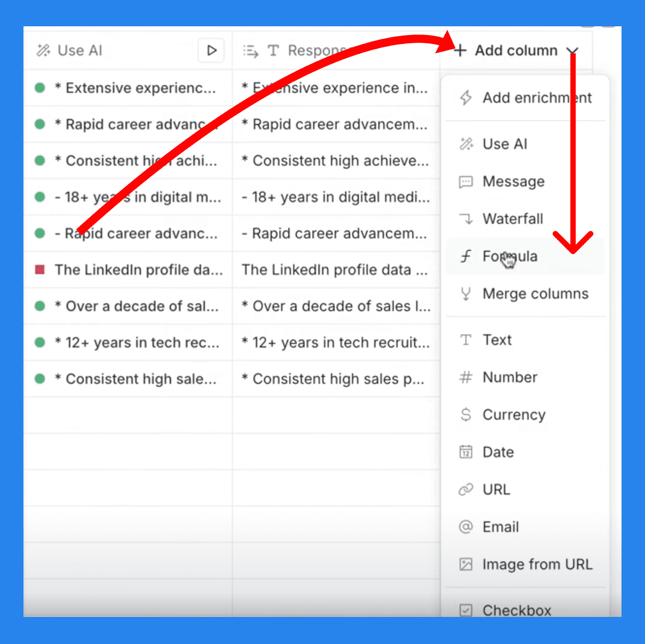The image size is (645, 644).
Task: Open Use AI cell '* 12+ years in tech rec...'
Action: [128, 342]
